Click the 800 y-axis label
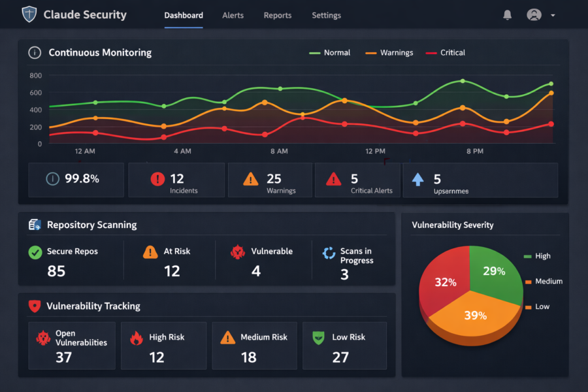Viewport: 588px width, 392px height. [36, 75]
